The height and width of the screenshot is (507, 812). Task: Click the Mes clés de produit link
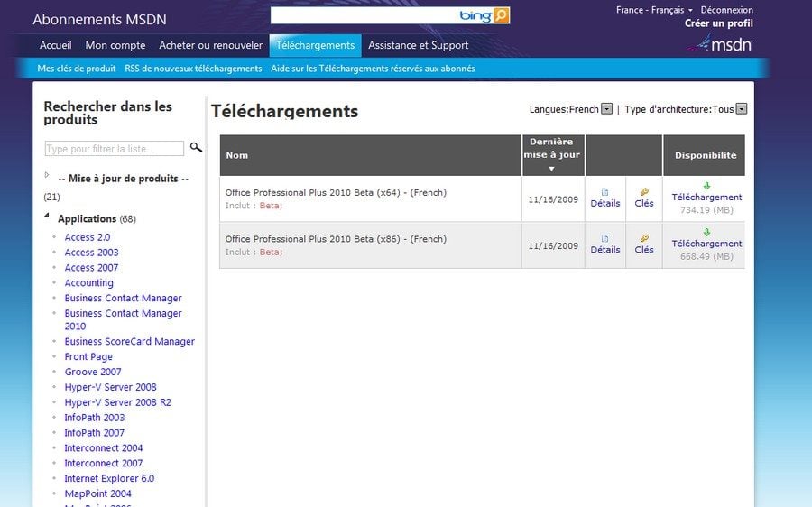76,69
